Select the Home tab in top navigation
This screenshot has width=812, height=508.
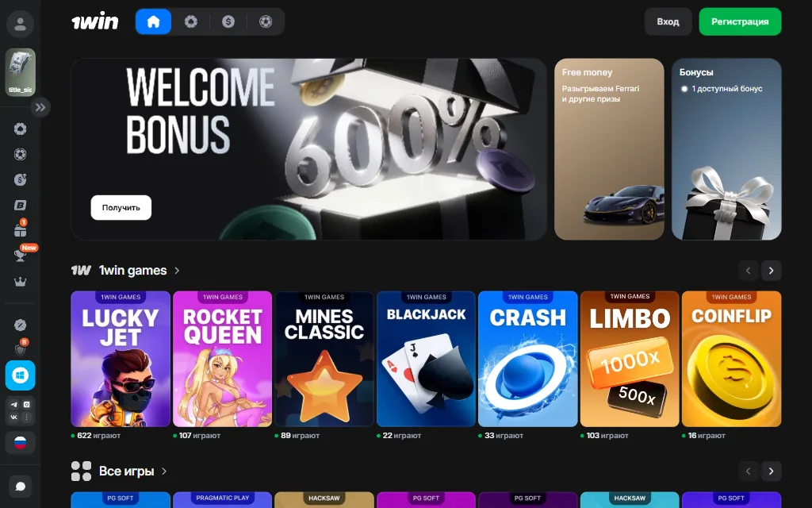tap(153, 21)
